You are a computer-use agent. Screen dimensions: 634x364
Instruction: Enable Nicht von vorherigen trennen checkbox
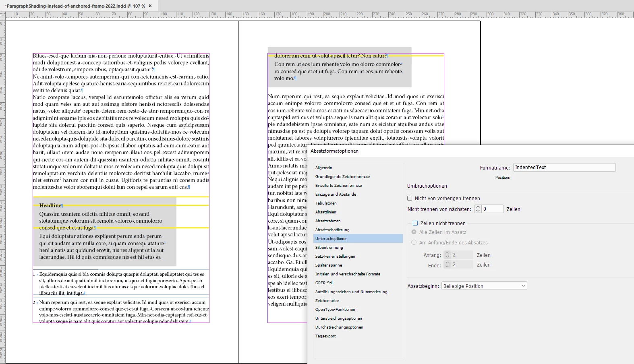click(x=410, y=198)
